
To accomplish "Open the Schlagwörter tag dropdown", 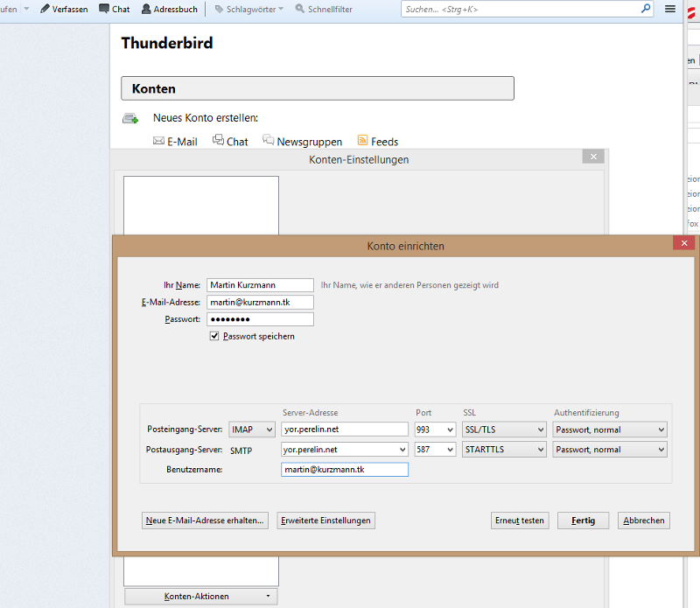I will (249, 9).
